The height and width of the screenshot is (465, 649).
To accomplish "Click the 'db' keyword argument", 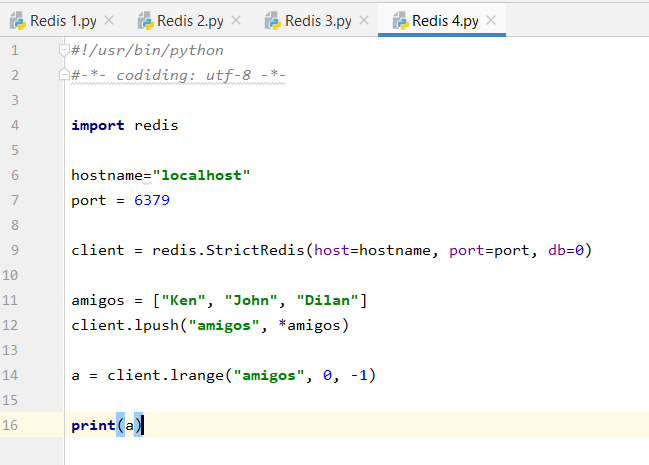I will point(557,250).
